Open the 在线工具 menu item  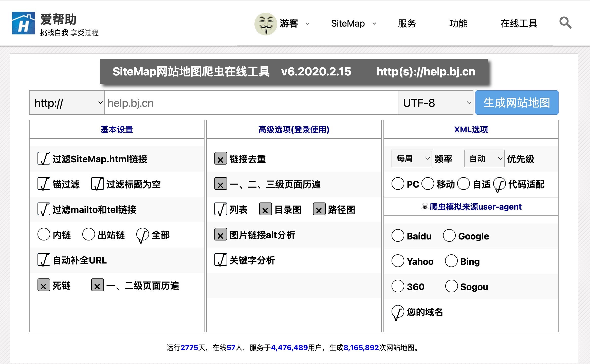coord(519,24)
